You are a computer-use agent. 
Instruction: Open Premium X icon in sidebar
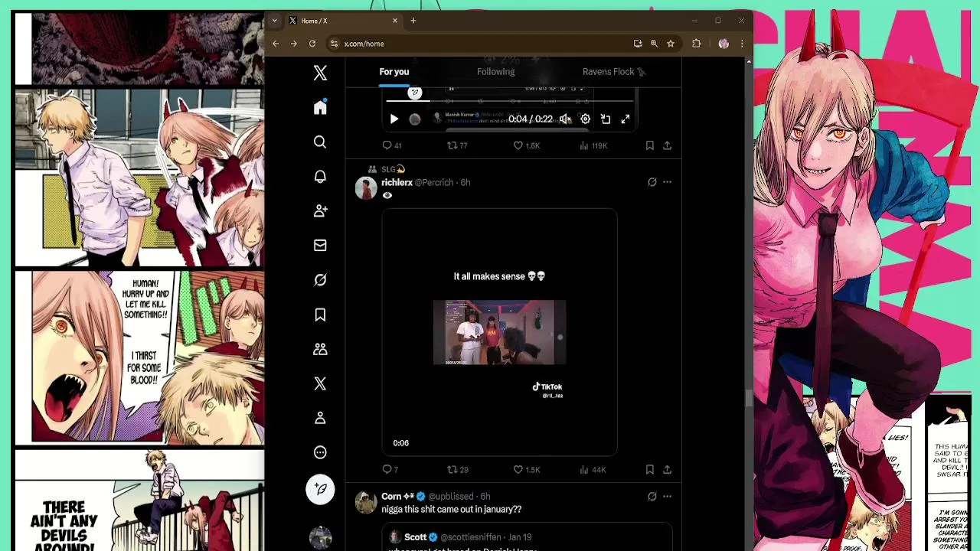[320, 383]
